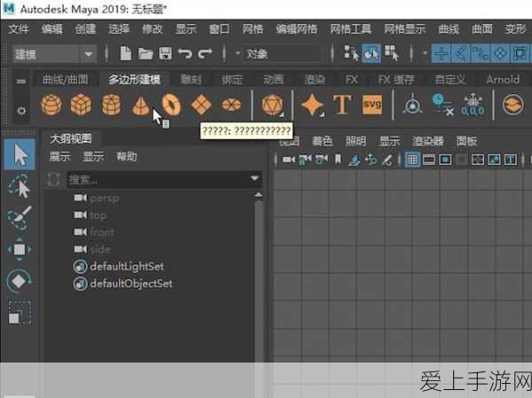Create a polygon cube from shelf

click(x=81, y=105)
